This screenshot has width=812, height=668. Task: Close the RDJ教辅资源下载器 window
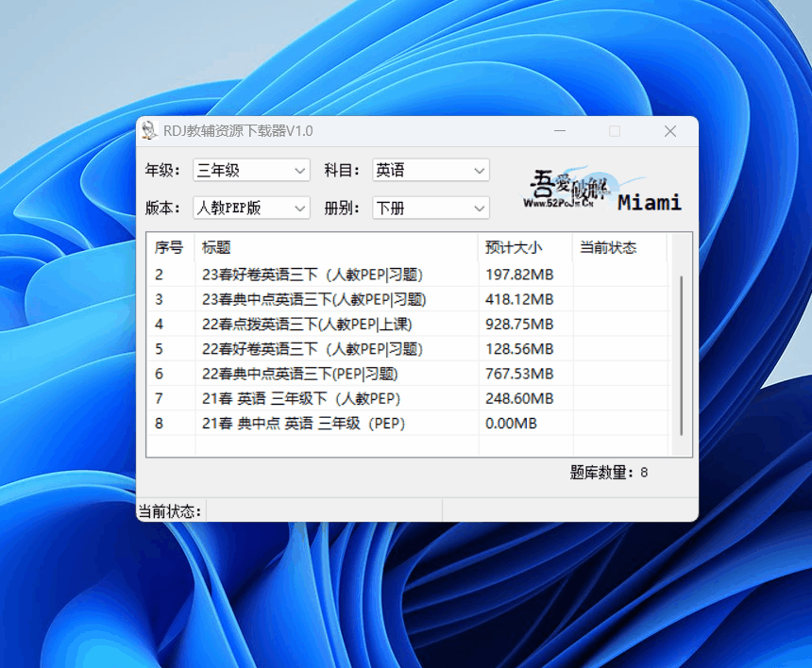pyautogui.click(x=670, y=131)
